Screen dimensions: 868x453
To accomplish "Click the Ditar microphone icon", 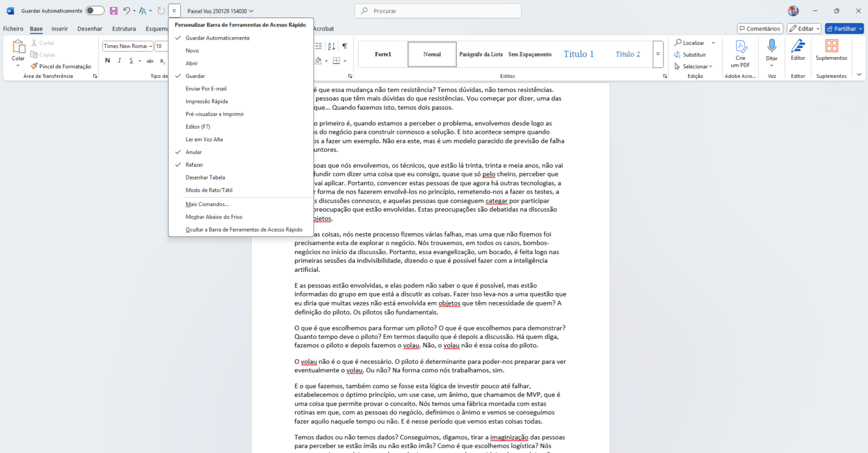I will pyautogui.click(x=771, y=46).
